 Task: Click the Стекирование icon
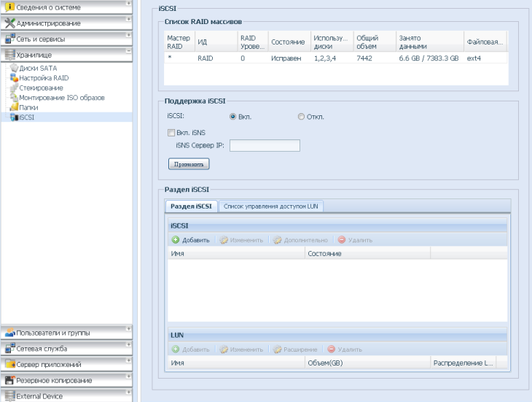[15, 88]
